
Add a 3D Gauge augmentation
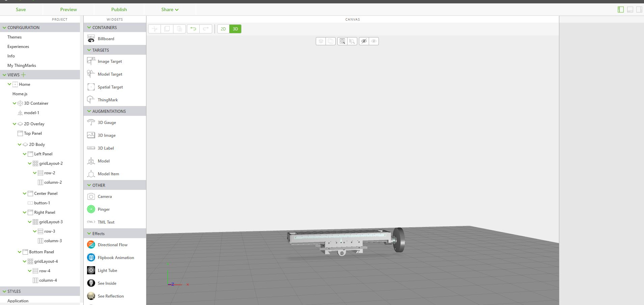click(107, 122)
